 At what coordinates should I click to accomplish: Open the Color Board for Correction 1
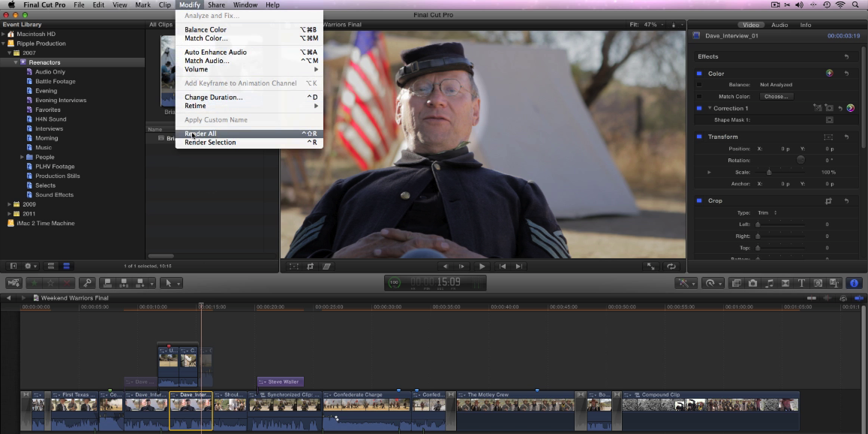[850, 108]
